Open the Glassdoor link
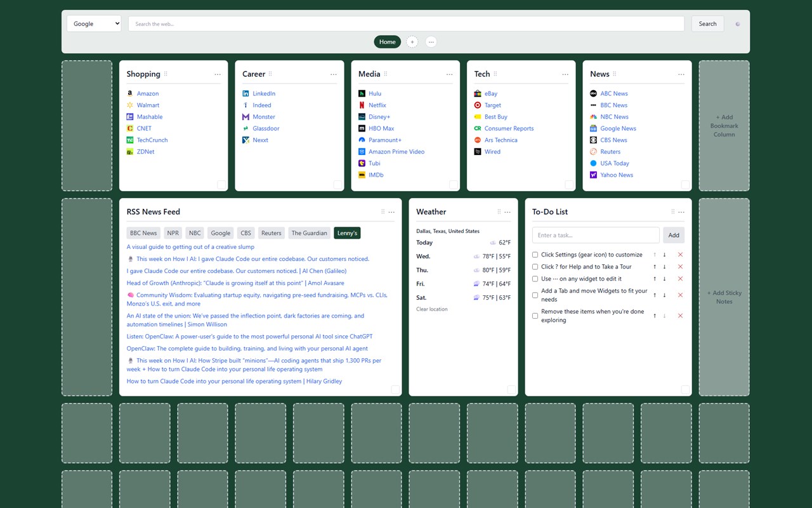812x508 pixels. [x=266, y=128]
